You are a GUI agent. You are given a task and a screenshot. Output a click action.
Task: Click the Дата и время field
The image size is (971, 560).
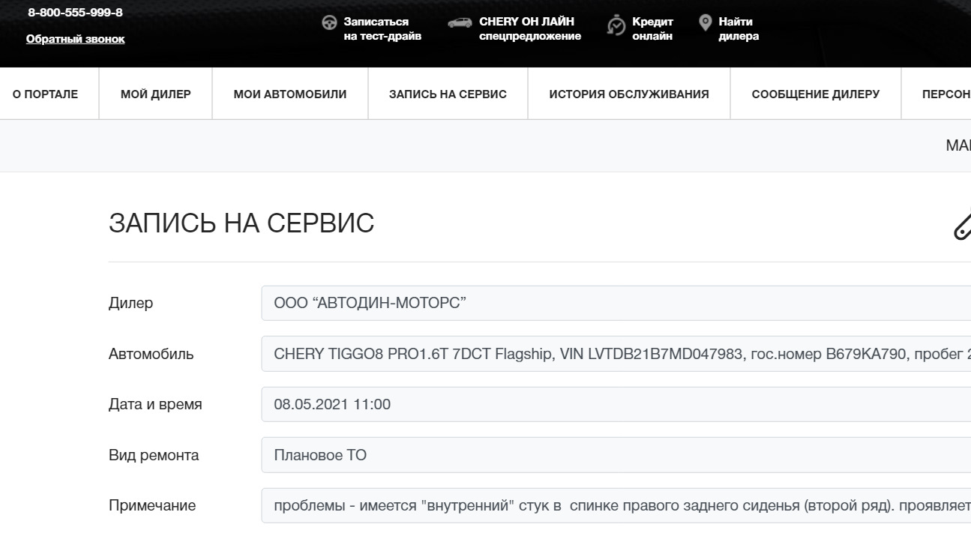(x=616, y=404)
